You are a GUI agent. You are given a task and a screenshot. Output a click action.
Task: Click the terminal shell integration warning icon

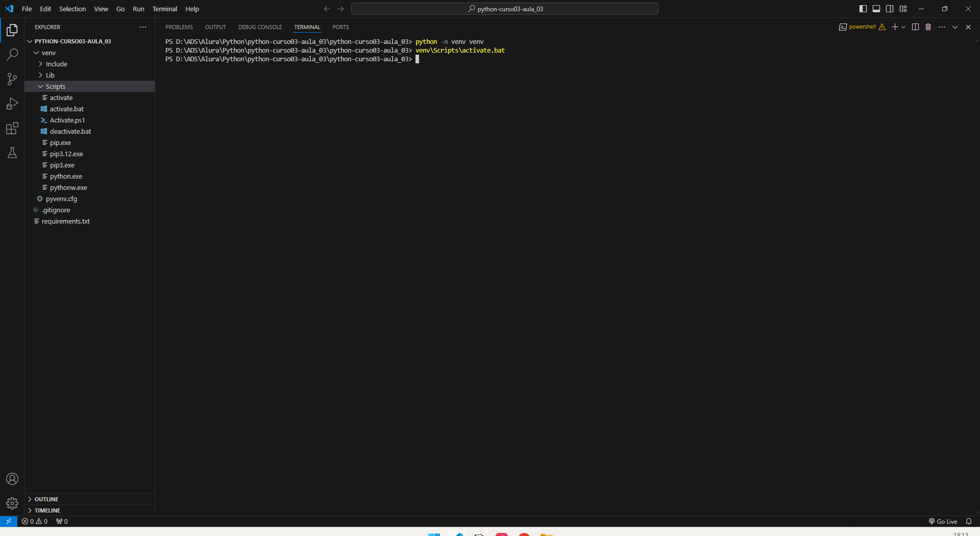(882, 27)
